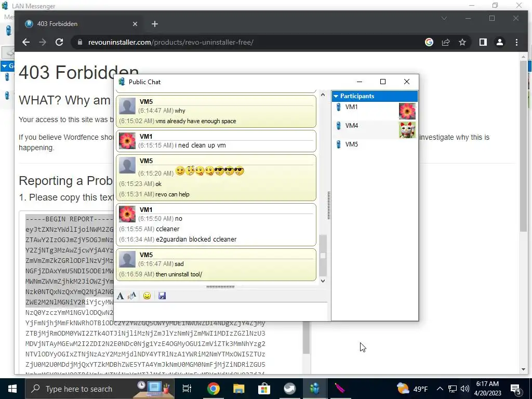The image size is (532, 399).
Task: Open the font selection tool in chat toolbar
Action: (x=120, y=296)
